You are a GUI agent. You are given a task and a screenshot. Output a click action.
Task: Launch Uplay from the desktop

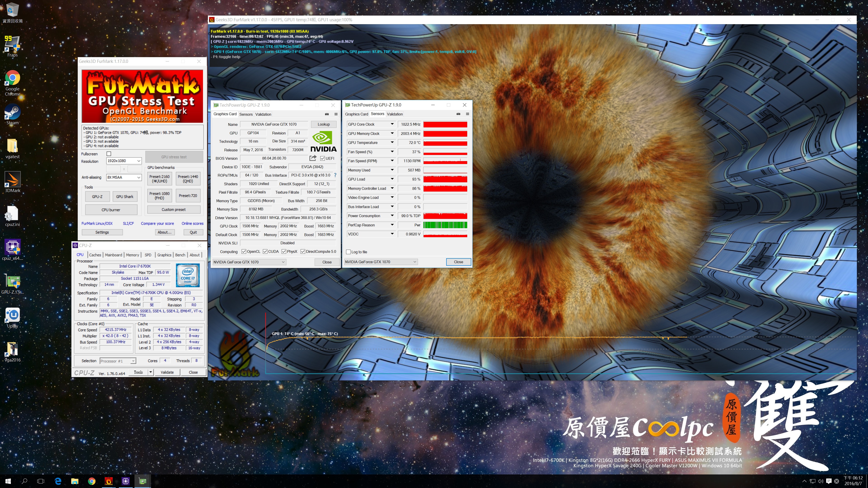click(12, 318)
